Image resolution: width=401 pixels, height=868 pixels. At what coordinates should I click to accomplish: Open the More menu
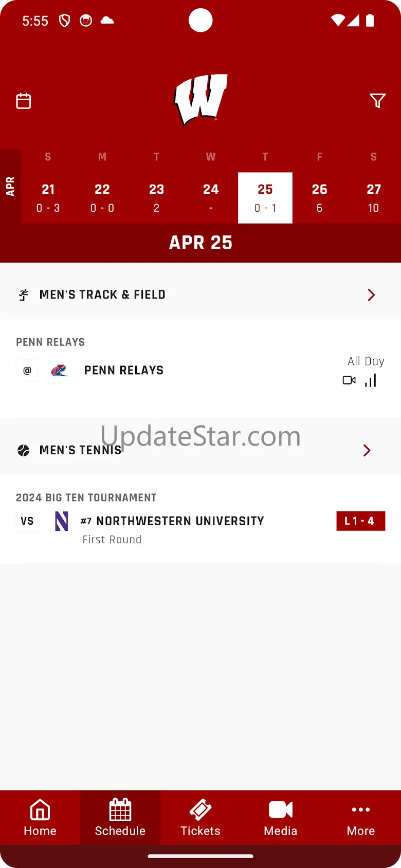pyautogui.click(x=361, y=818)
